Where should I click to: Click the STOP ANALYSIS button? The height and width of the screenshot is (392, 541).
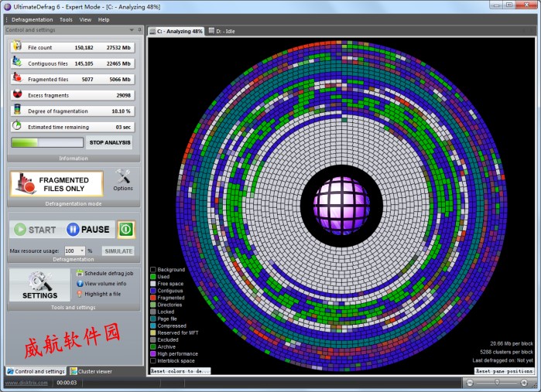[x=110, y=142]
